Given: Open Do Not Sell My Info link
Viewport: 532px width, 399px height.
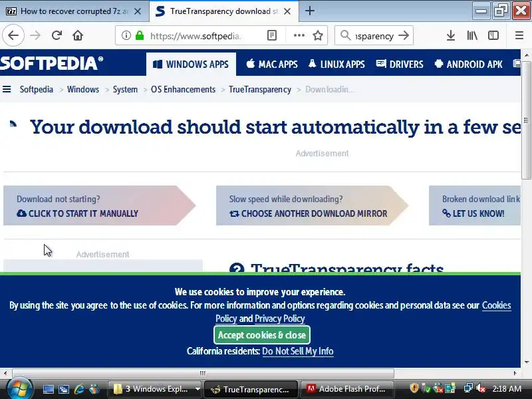Looking at the screenshot, I should [297, 351].
